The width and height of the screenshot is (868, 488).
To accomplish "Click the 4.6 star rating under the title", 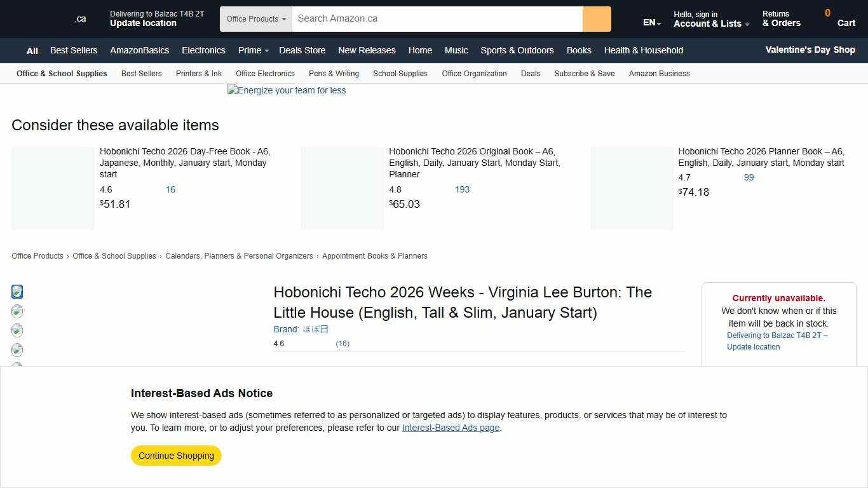I will 279,344.
